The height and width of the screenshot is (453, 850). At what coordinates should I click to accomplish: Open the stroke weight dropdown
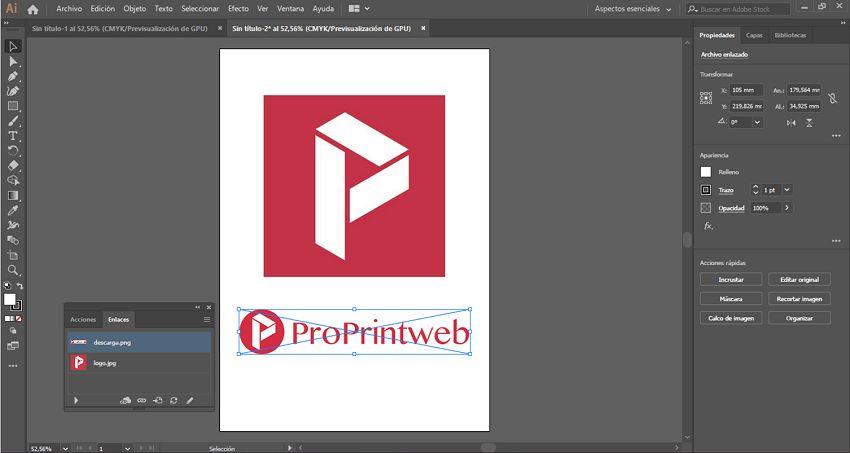click(x=787, y=190)
